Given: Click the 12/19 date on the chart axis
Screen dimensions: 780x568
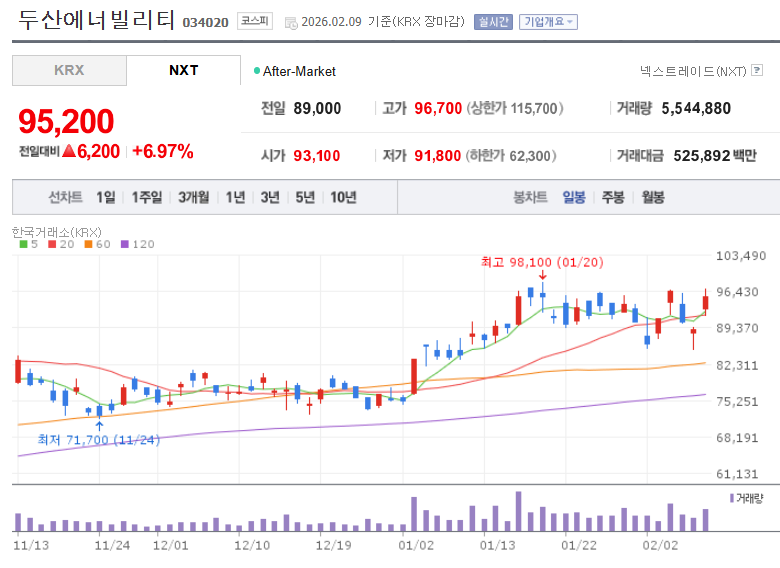Looking at the screenshot, I should tap(333, 546).
